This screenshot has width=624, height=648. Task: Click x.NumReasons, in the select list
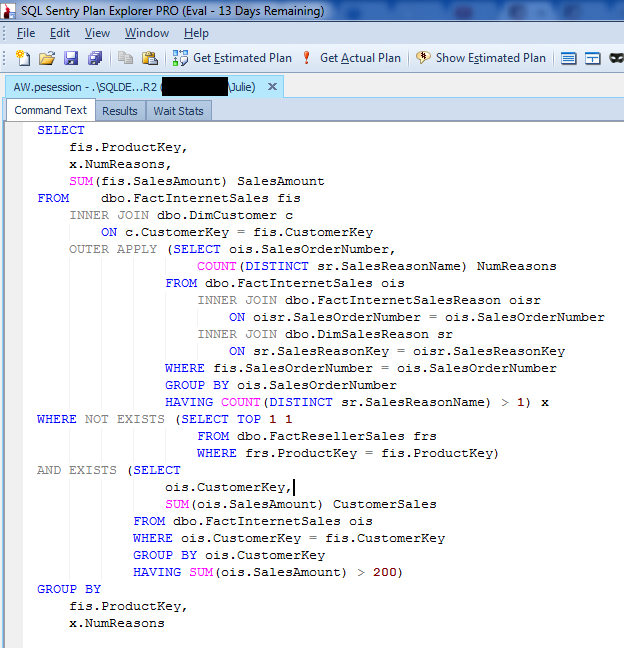point(120,164)
